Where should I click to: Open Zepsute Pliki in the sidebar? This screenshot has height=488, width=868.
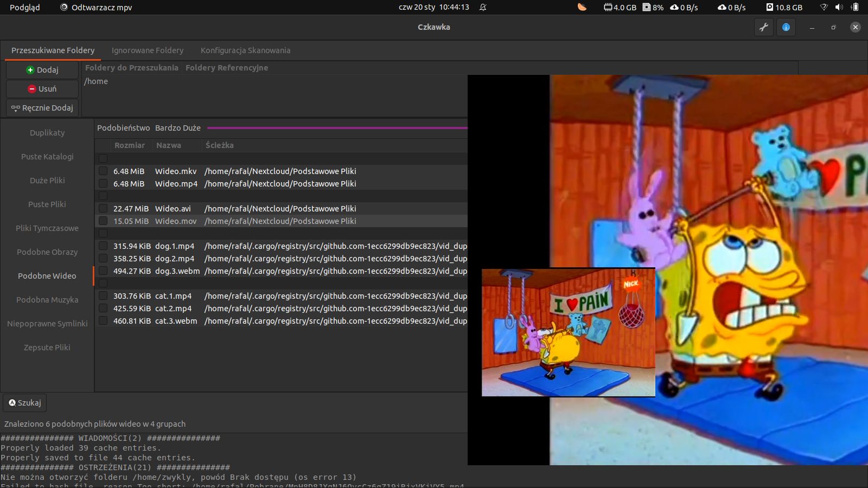tap(47, 348)
